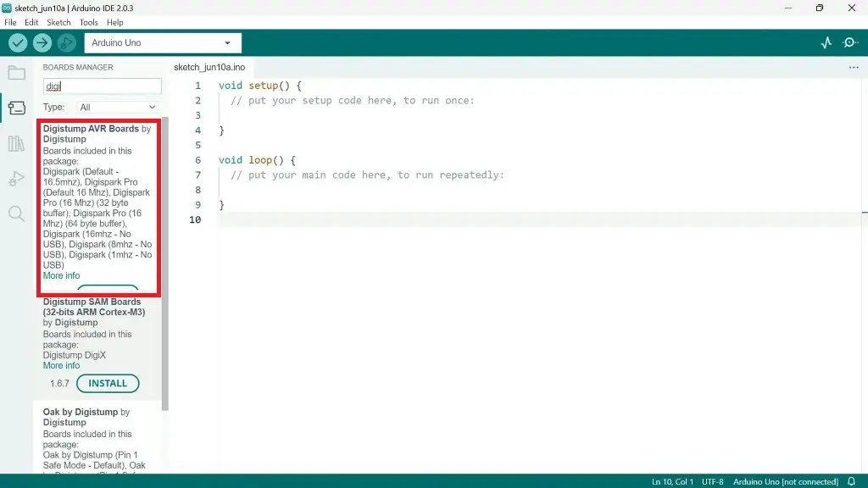Screen dimensions: 868x488
Task: Close the Arduino IDE window
Action: [852, 8]
